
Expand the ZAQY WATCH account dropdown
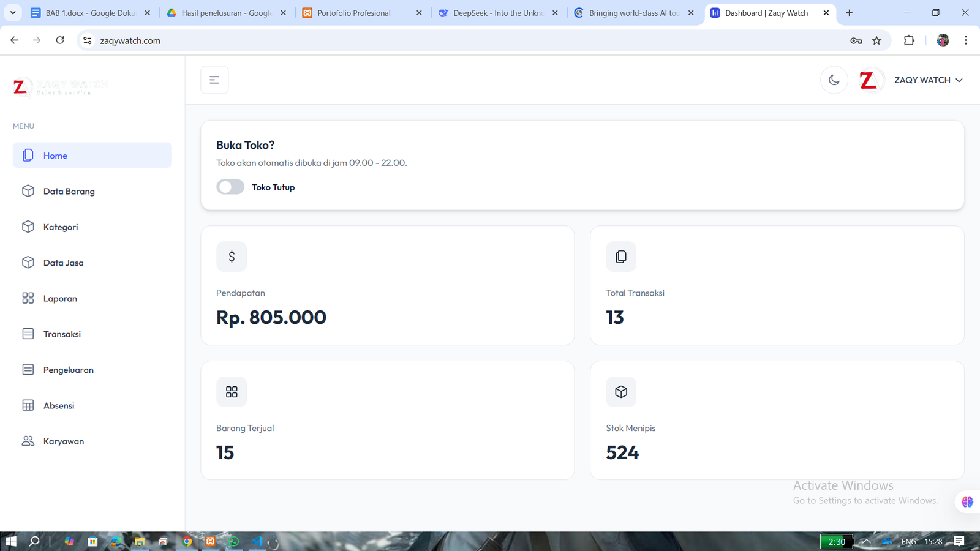[x=928, y=80]
